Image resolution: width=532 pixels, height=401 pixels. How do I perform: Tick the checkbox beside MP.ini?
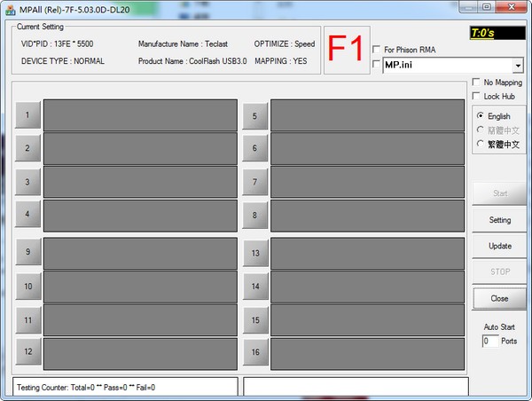coord(377,66)
